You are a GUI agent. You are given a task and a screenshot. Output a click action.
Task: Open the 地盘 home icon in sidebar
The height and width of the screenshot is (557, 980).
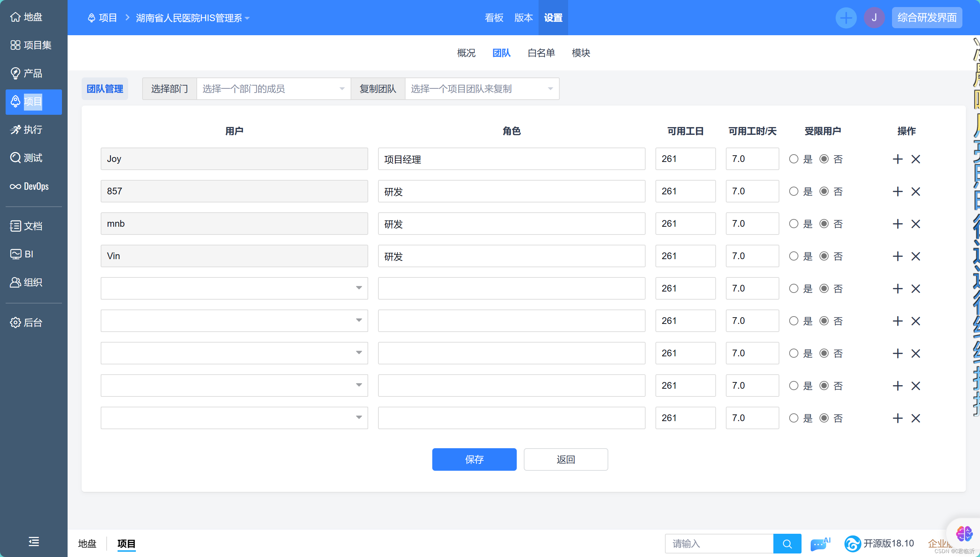[x=16, y=17]
